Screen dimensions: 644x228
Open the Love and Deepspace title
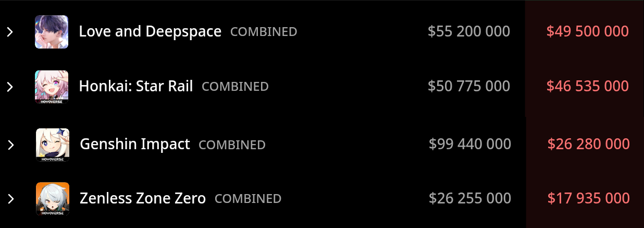[150, 32]
